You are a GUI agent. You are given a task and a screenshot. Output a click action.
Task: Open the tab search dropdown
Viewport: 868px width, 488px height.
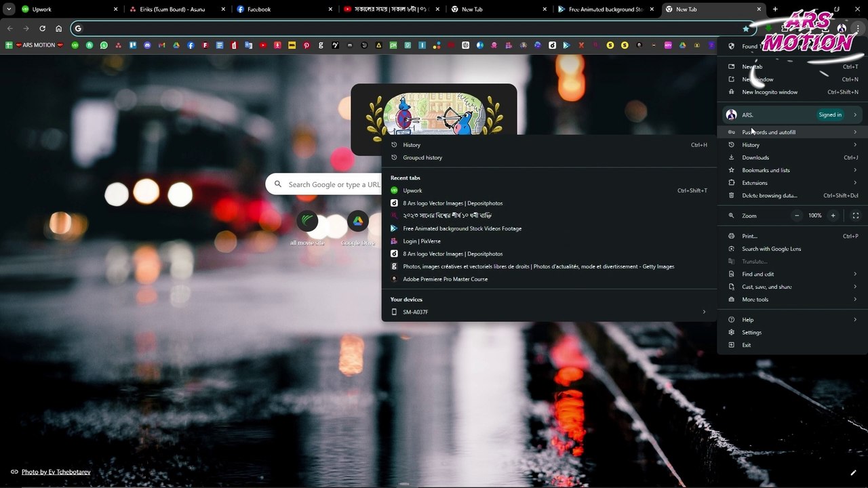9,9
